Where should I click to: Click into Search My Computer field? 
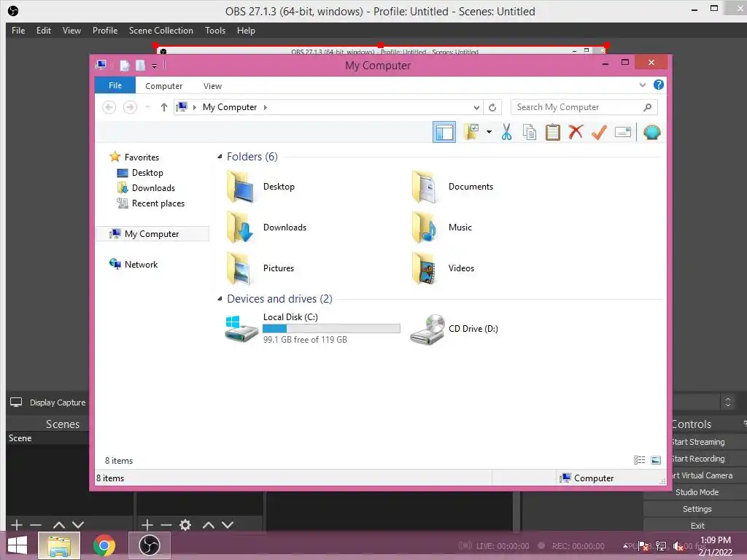click(584, 107)
